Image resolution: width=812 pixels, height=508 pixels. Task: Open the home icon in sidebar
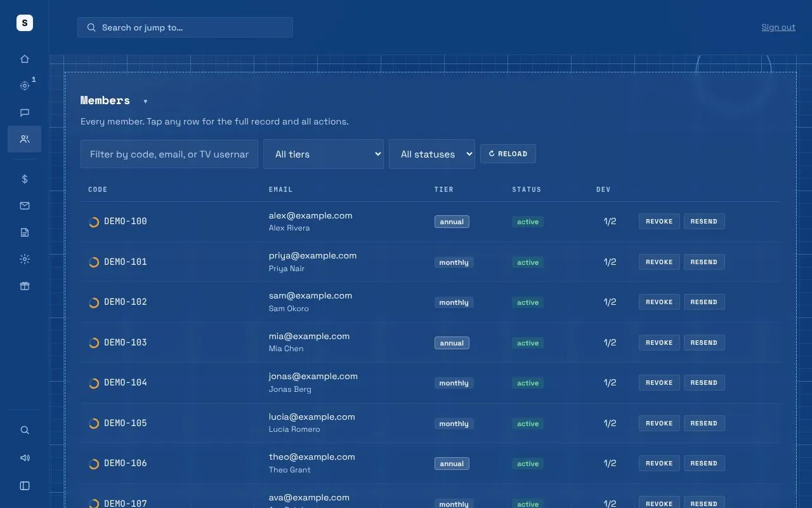tap(25, 59)
